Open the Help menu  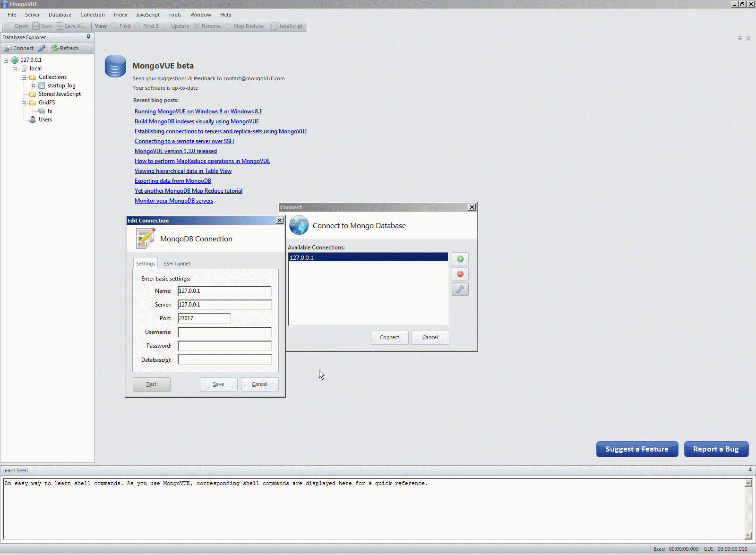click(226, 15)
